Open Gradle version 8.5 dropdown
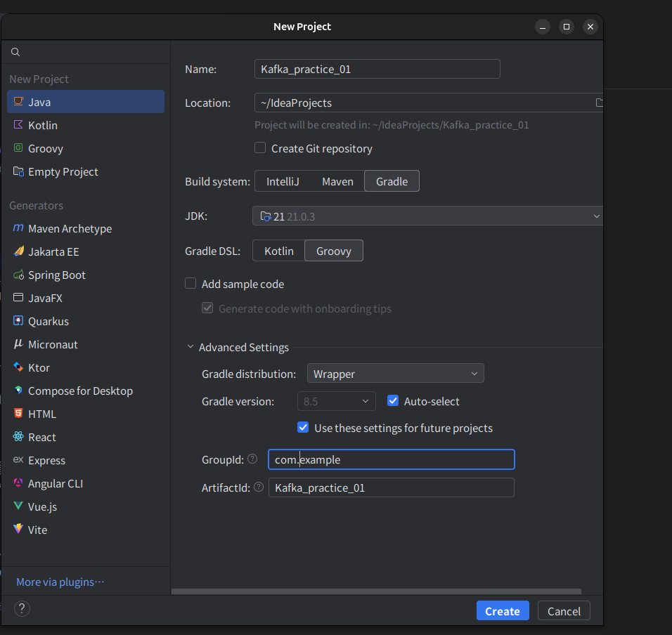 pyautogui.click(x=337, y=401)
